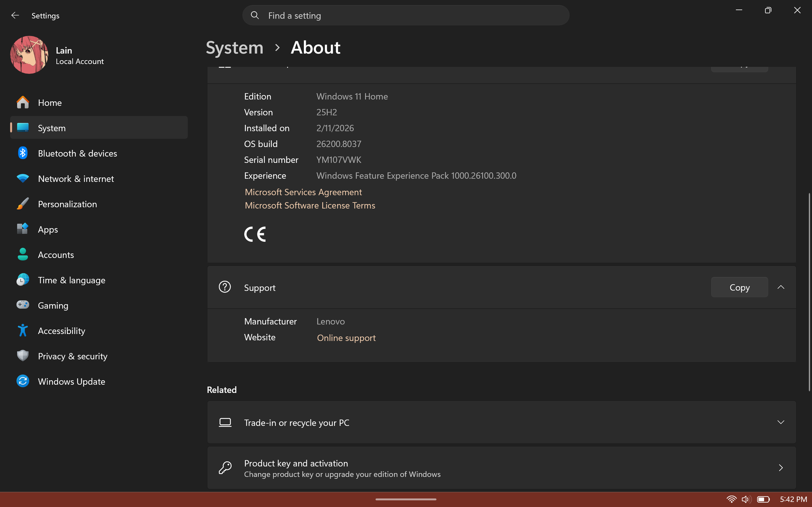Select Network & internet in sidebar

tap(76, 179)
